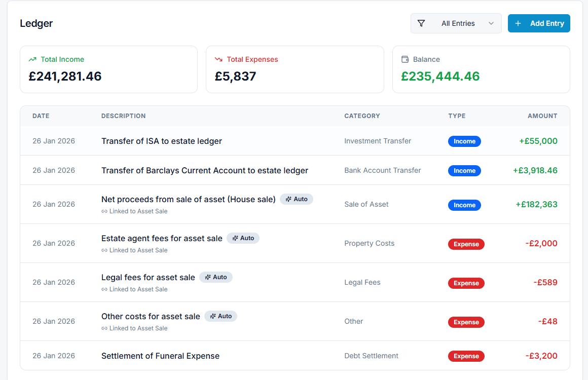Screen dimensions: 588x380
Task: Click the Balance wallet icon
Action: tap(405, 59)
